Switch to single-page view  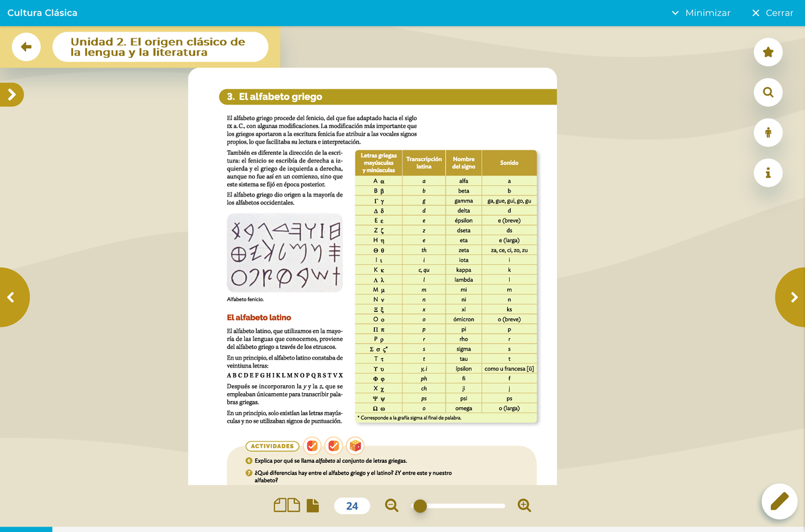313,506
